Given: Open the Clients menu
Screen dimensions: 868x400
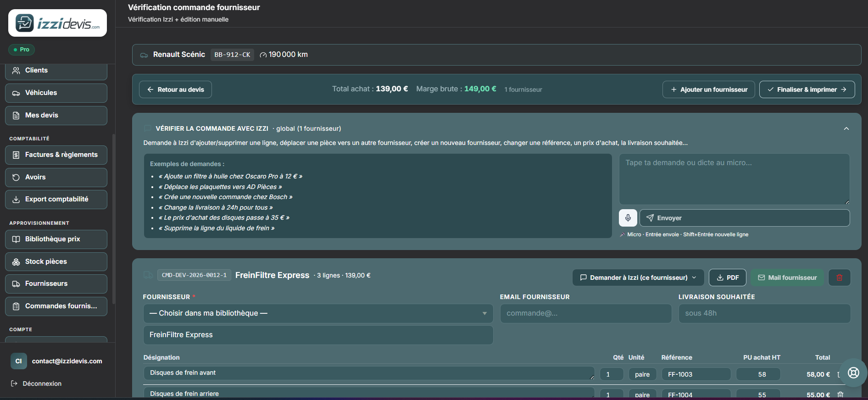Looking at the screenshot, I should pos(56,71).
